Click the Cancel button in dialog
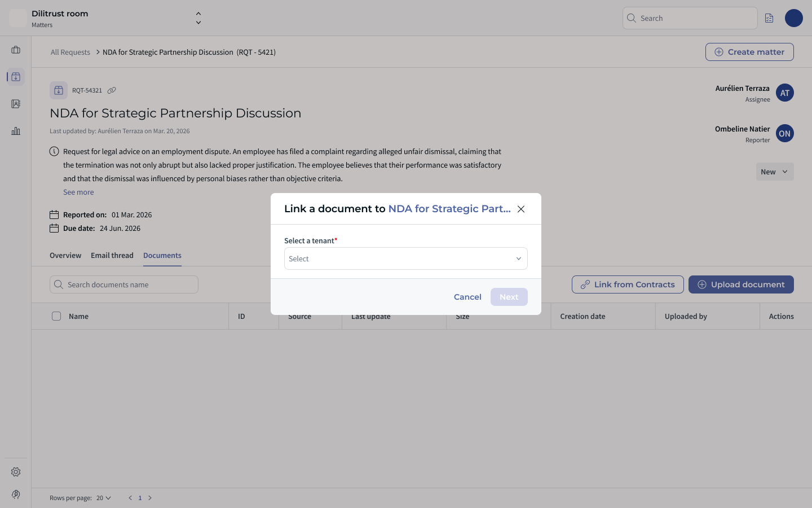Screen dimensions: 812x508 click(x=467, y=297)
